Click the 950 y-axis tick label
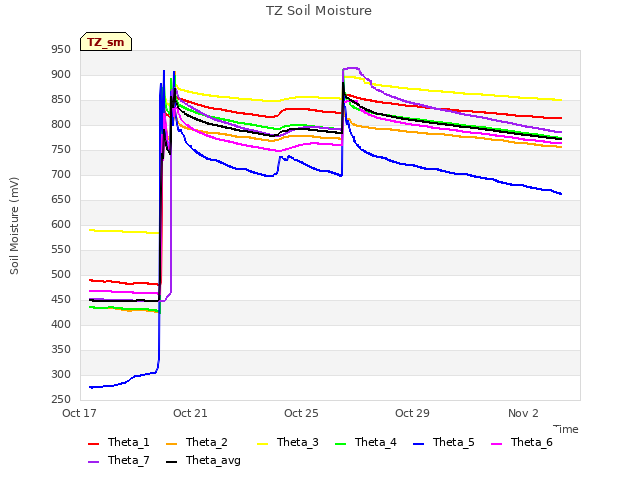This screenshot has width=640, height=480. coord(61,50)
